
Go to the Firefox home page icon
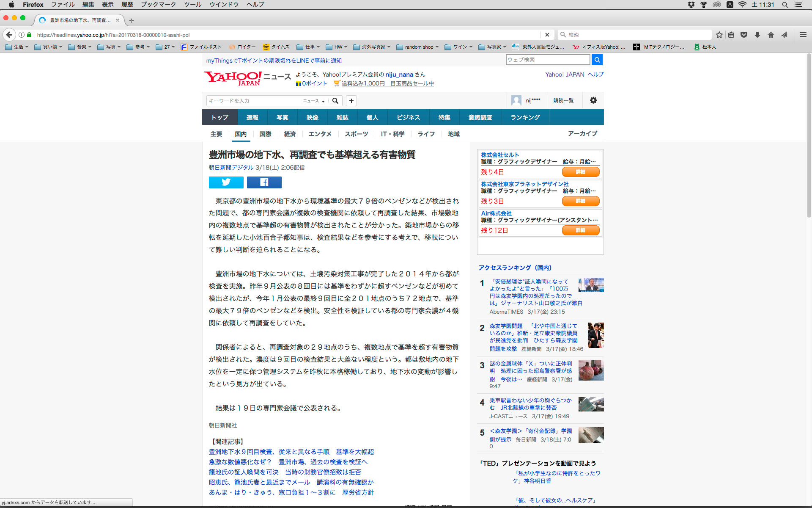771,35
